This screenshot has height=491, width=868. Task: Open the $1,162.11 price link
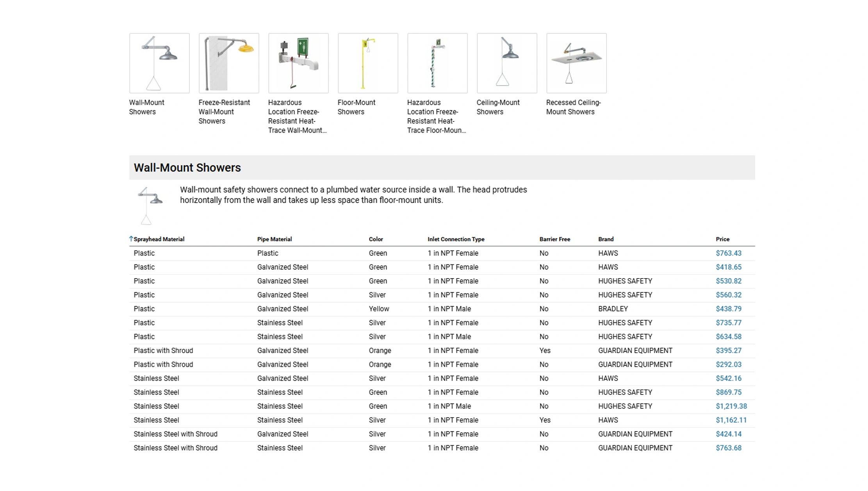(731, 420)
